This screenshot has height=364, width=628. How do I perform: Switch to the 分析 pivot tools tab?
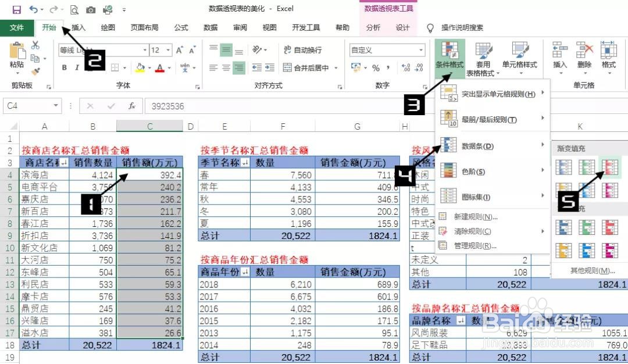373,28
